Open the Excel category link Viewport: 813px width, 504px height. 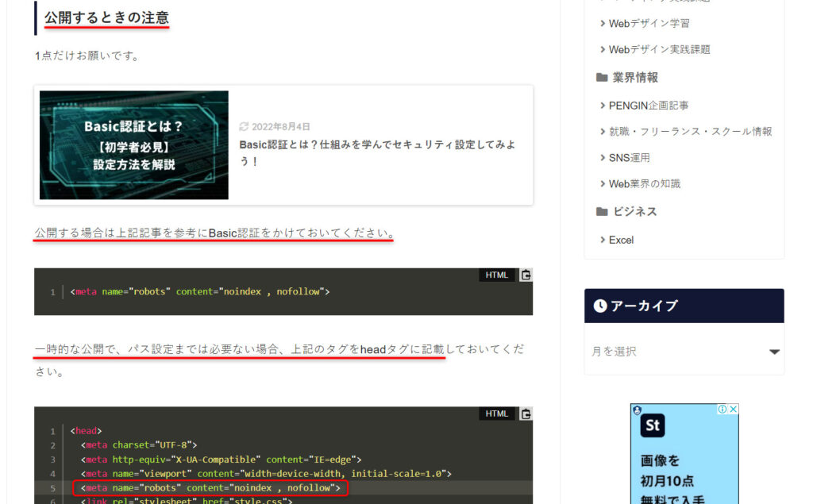(x=621, y=240)
